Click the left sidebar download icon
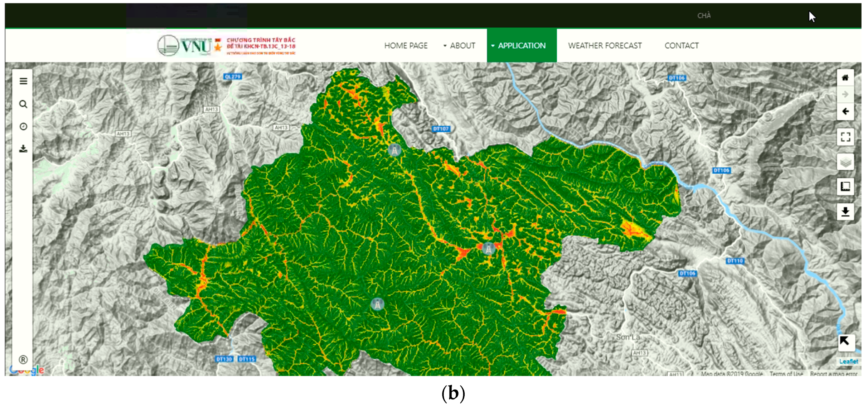 pyautogui.click(x=23, y=149)
